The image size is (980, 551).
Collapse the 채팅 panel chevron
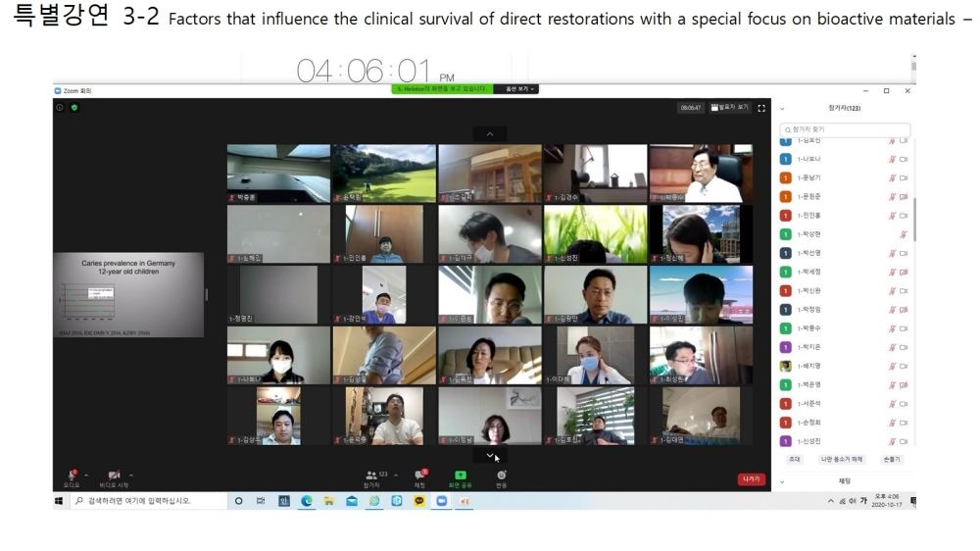[782, 481]
